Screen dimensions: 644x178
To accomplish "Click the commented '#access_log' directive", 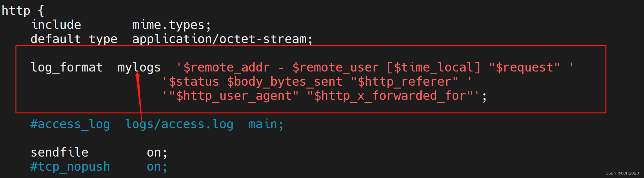I will 70,124.
